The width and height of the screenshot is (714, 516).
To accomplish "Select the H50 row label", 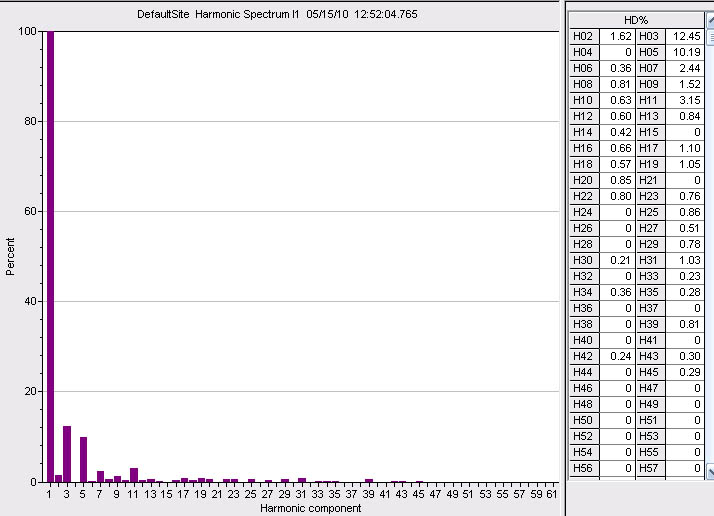I will 584,420.
